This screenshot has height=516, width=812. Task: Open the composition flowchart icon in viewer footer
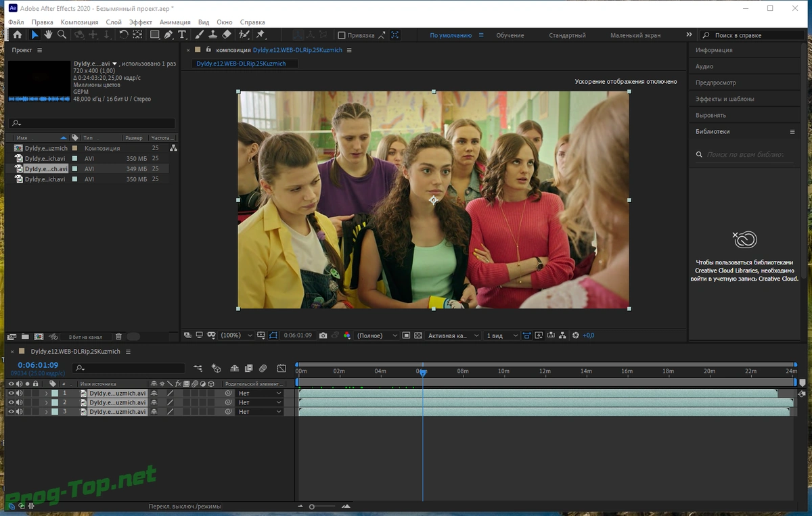point(563,335)
